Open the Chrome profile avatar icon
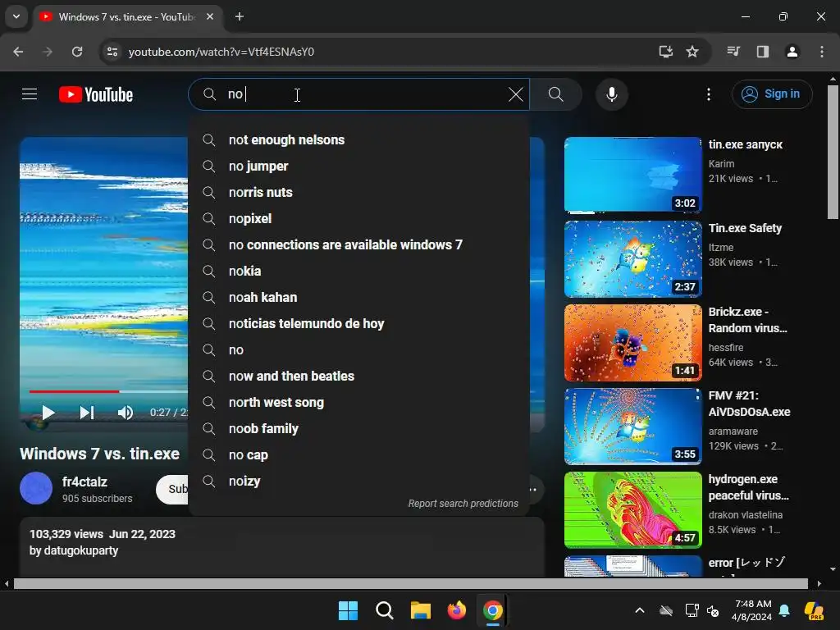 coord(792,52)
